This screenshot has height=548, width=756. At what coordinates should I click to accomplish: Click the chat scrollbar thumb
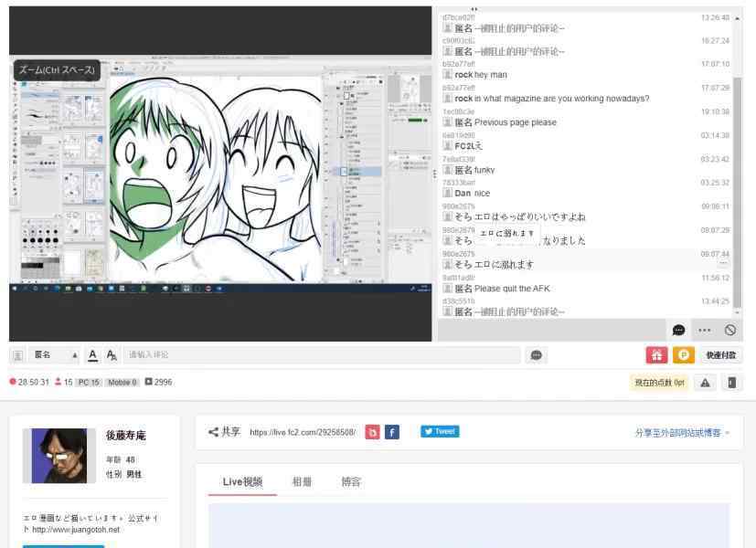coord(737,192)
